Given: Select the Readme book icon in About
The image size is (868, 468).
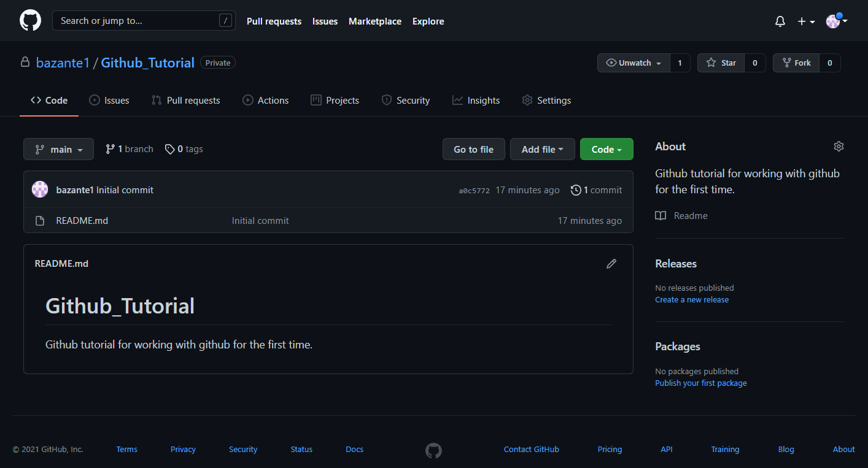Looking at the screenshot, I should point(660,215).
